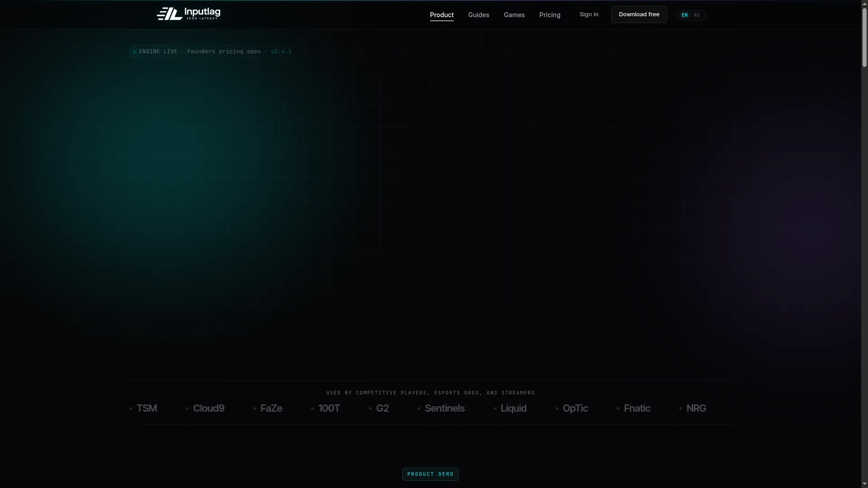Click the Sign in link
This screenshot has height=488, width=868.
[x=589, y=14]
